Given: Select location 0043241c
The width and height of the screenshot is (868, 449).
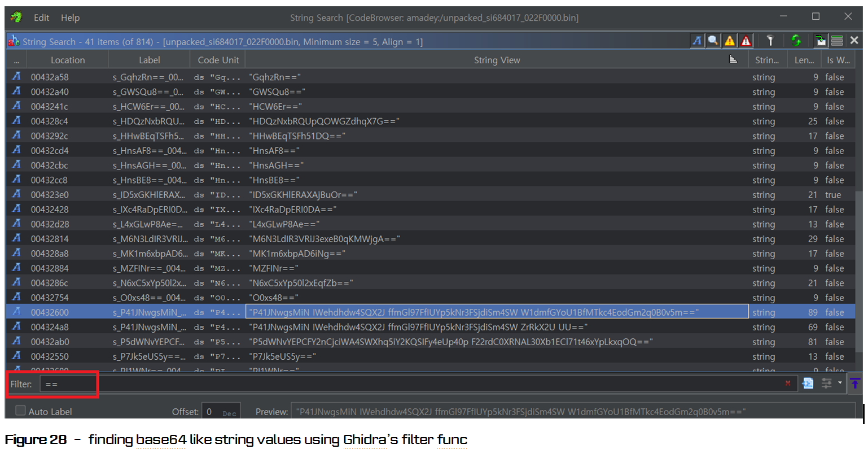Looking at the screenshot, I should 50,106.
